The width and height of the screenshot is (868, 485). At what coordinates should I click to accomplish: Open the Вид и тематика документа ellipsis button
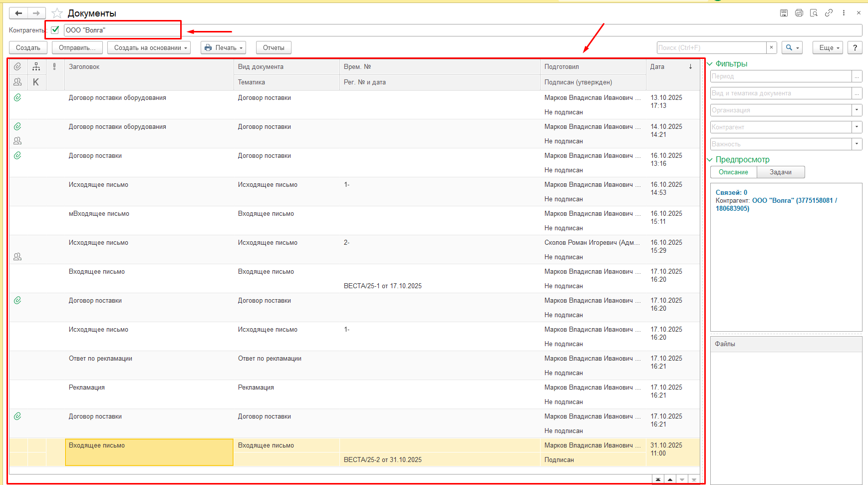[x=857, y=93]
